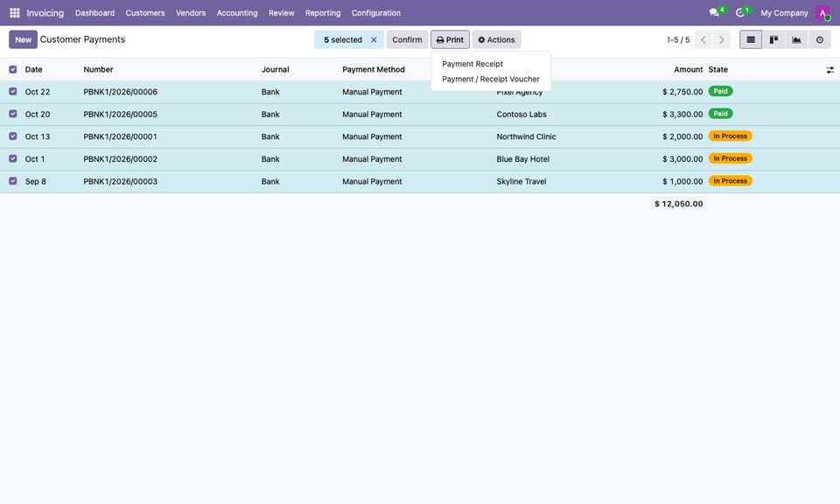Open the Reporting menu

click(323, 13)
